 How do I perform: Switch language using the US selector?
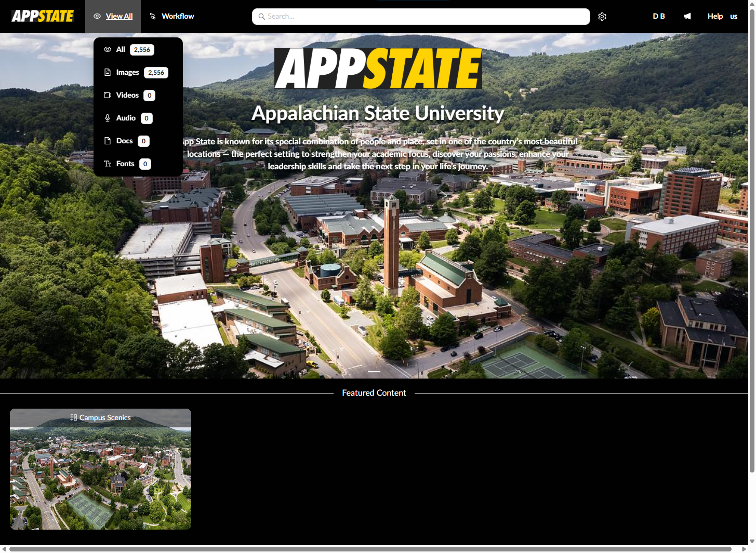[x=734, y=17]
